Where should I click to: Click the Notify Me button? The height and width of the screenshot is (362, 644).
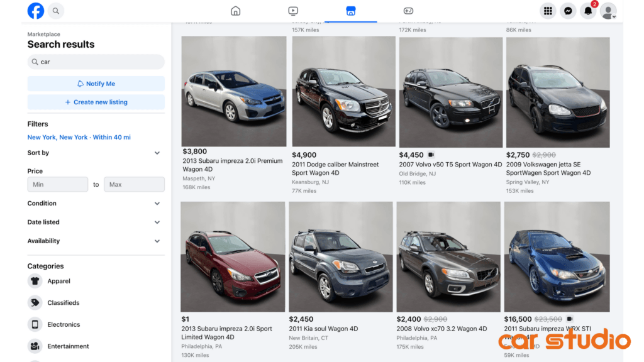[96, 84]
